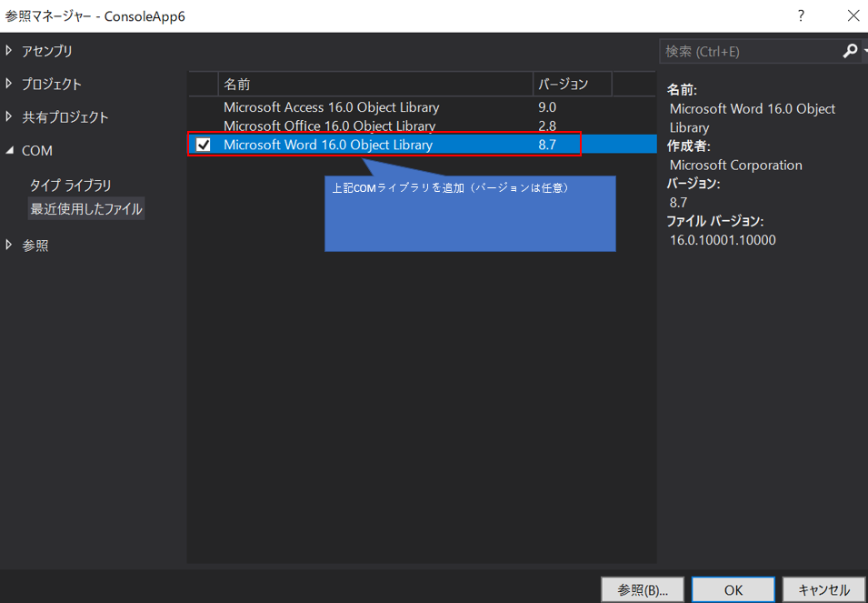Image resolution: width=868 pixels, height=603 pixels.
Task: Open the help question mark button
Action: pyautogui.click(x=801, y=16)
